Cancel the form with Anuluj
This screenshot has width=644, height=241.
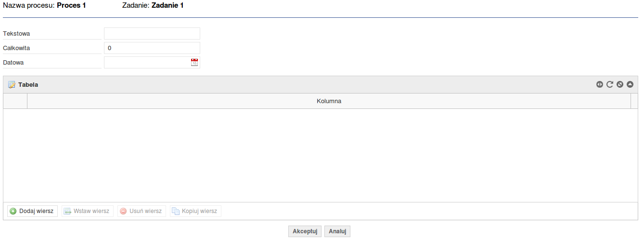[x=337, y=231]
